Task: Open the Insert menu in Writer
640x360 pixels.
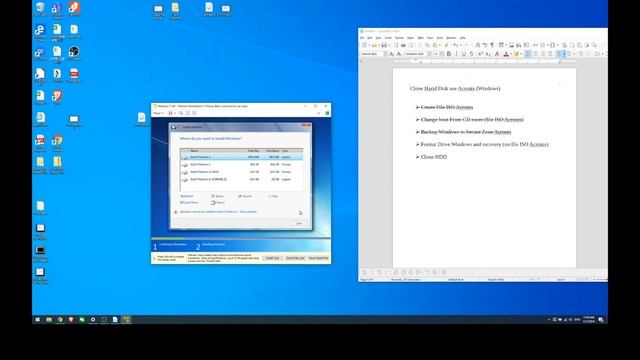Action: (388, 38)
